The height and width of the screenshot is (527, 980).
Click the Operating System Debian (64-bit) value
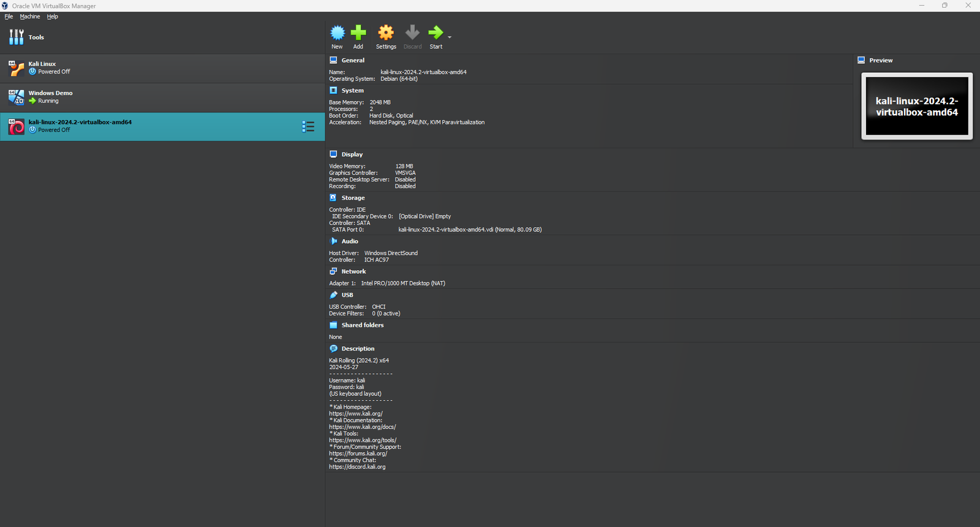tap(399, 78)
